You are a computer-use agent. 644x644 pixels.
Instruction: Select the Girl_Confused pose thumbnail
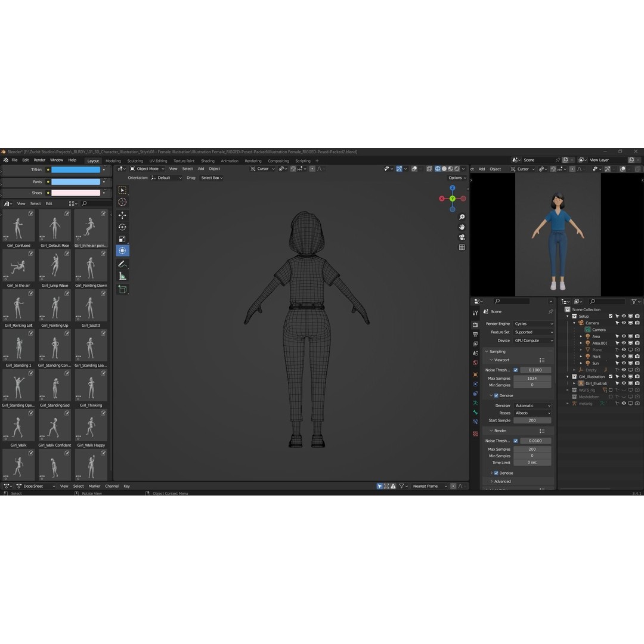(18, 225)
